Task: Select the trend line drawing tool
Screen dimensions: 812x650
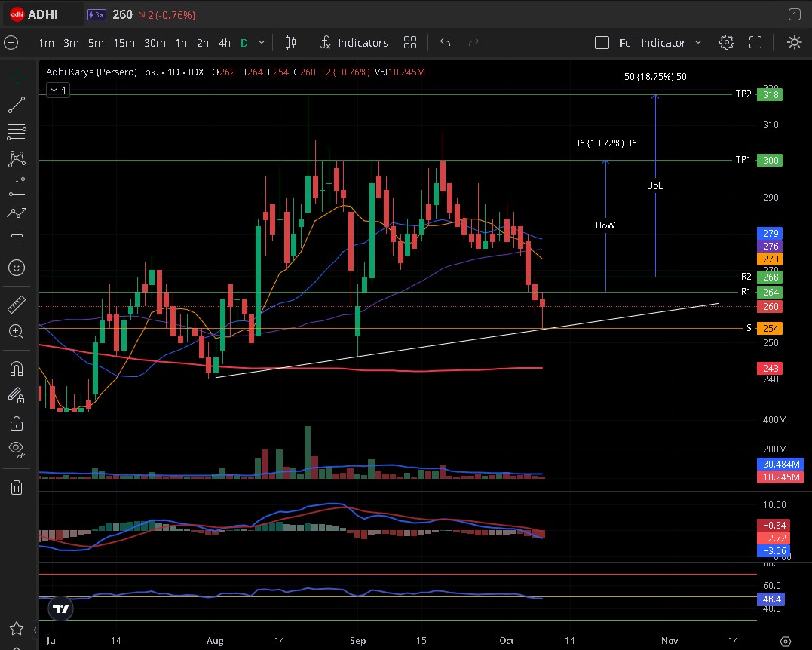Action: click(x=16, y=105)
